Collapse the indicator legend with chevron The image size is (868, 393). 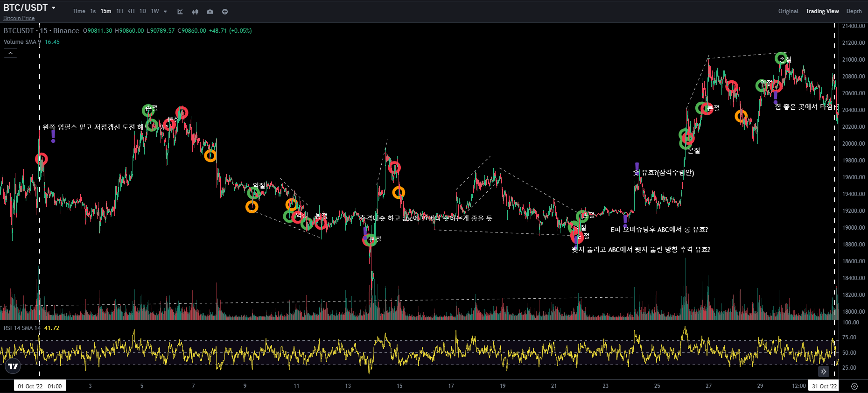click(10, 53)
